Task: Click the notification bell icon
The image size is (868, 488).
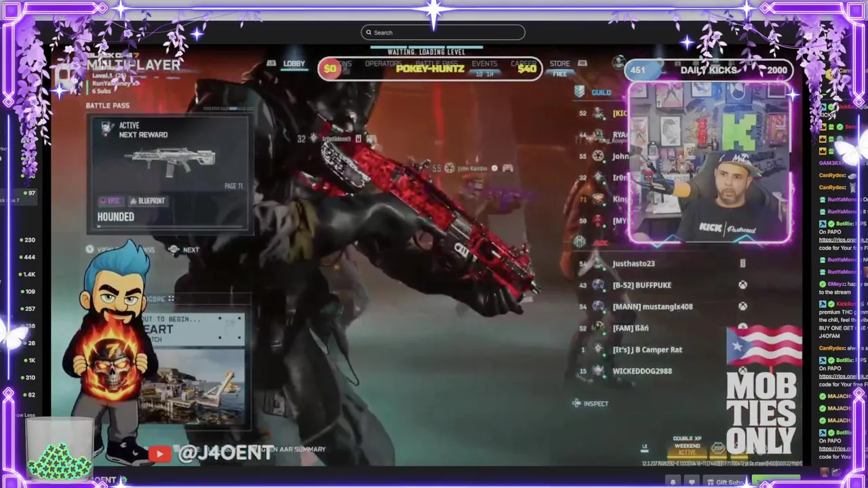Action: tap(673, 482)
